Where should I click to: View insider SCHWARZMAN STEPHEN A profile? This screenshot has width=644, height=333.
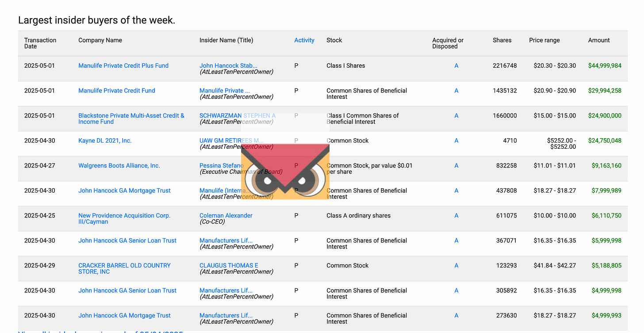point(238,116)
